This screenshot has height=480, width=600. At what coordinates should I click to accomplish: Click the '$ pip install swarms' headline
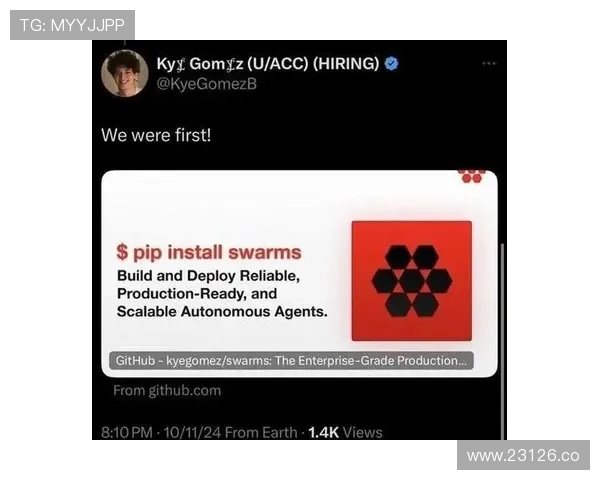209,252
